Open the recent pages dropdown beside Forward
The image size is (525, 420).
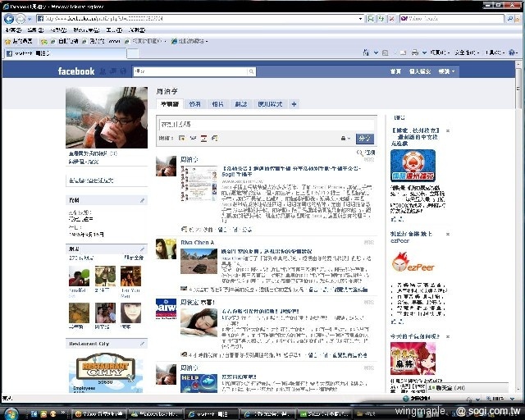pos(30,19)
